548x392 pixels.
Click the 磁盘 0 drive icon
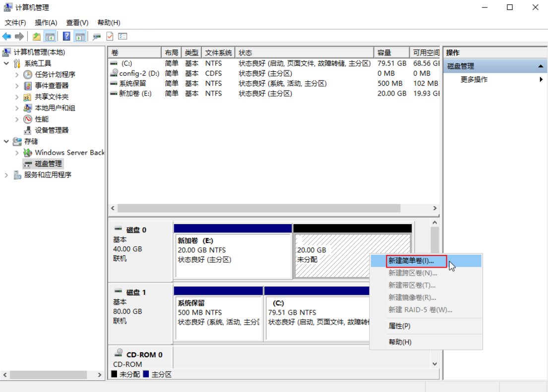pyautogui.click(x=118, y=229)
